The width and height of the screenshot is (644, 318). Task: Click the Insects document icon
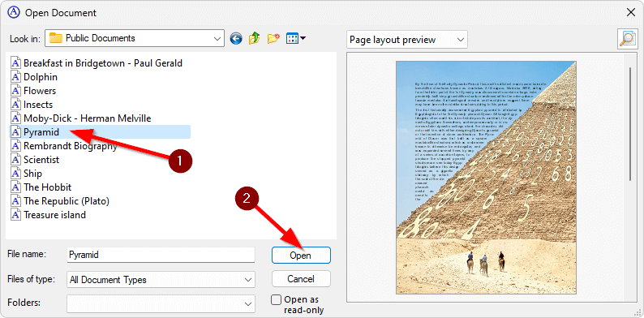pos(15,105)
